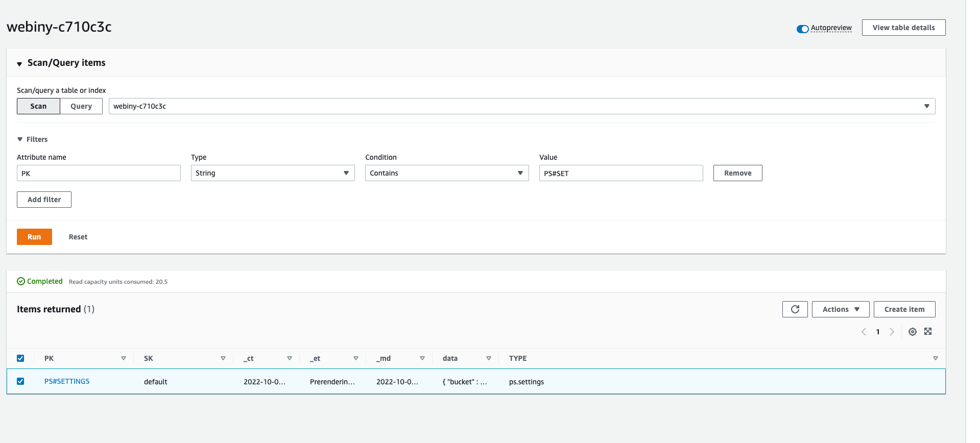
Task: Sort by data column arrow icon
Action: coord(489,358)
